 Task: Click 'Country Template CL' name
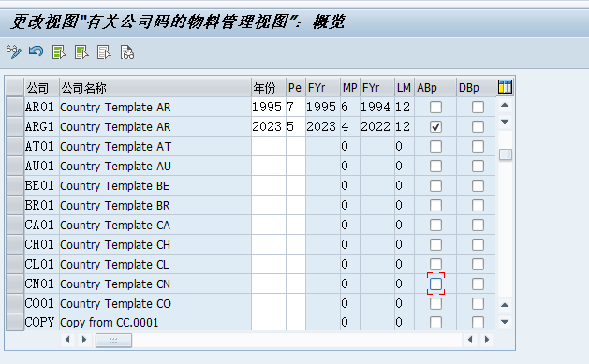pyautogui.click(x=114, y=264)
